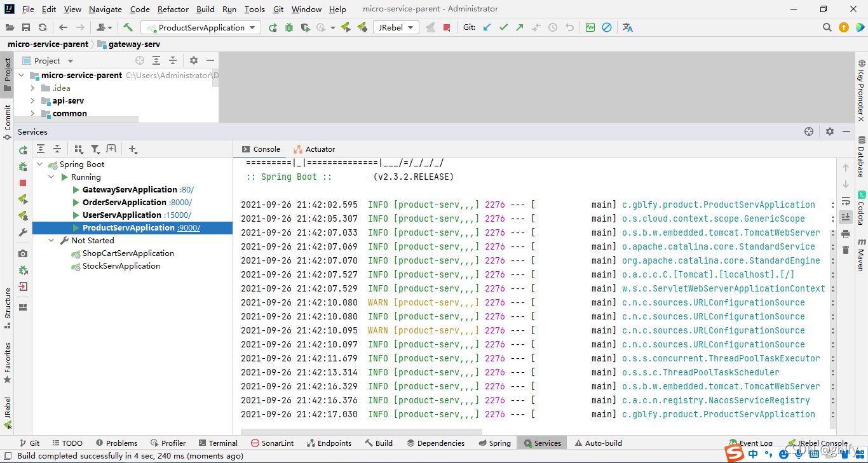Viewport: 868px width, 463px height.
Task: Collapse the Not Started group
Action: [x=52, y=241]
